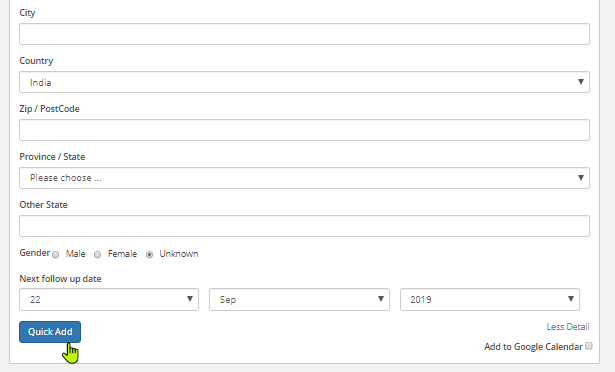Expand the Province / State dropdown
The height and width of the screenshot is (372, 615).
coord(304,178)
